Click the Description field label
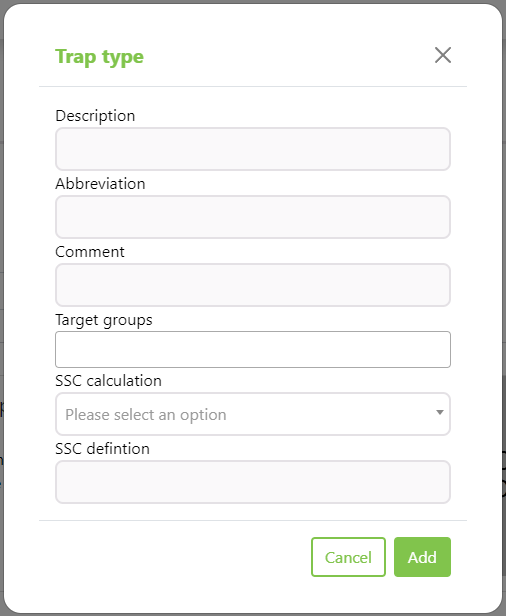 click(95, 116)
